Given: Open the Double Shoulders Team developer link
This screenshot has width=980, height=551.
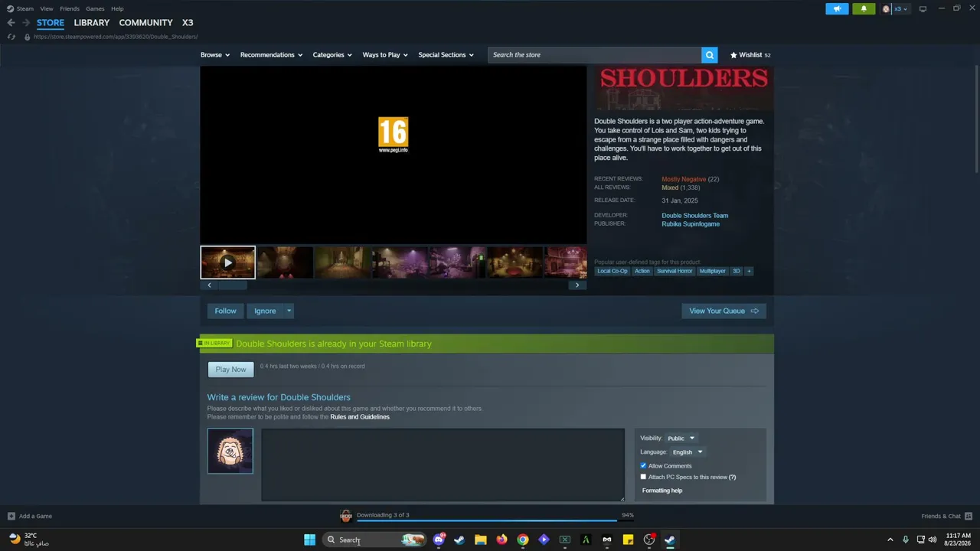Looking at the screenshot, I should click(x=695, y=216).
